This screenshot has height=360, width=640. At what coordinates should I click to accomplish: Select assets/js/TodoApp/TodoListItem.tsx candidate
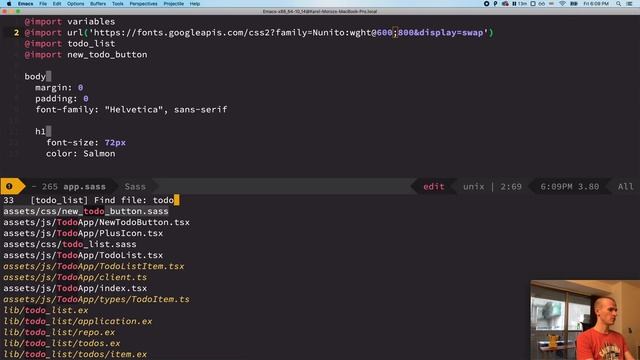[x=94, y=266]
